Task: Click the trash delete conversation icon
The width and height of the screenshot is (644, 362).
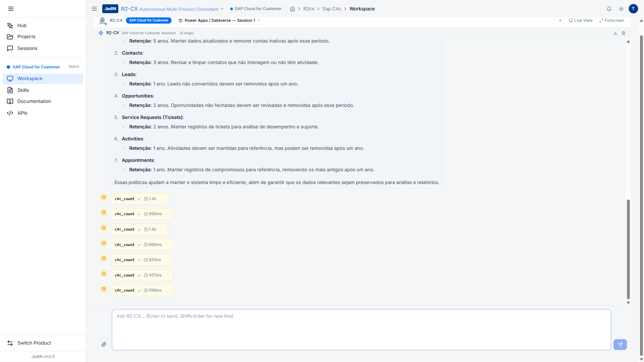Action: tap(624, 33)
